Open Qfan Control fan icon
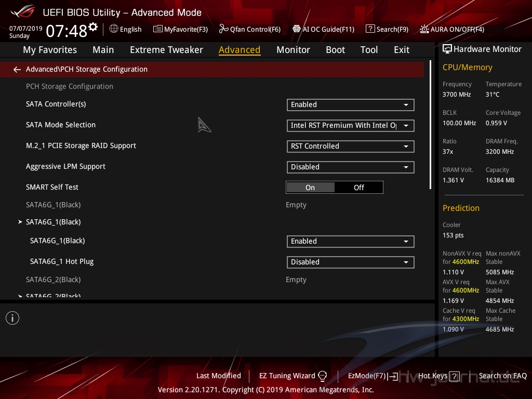This screenshot has height=399, width=532. [x=223, y=29]
